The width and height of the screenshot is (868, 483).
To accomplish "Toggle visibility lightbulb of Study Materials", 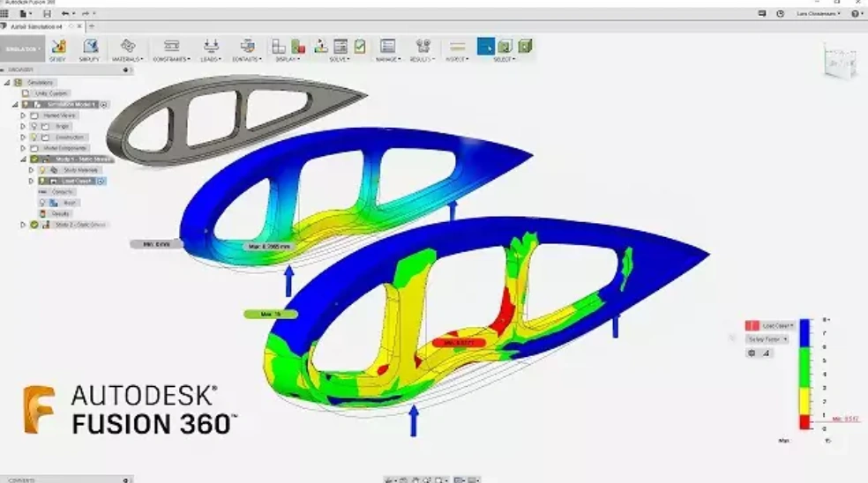I will click(x=41, y=170).
